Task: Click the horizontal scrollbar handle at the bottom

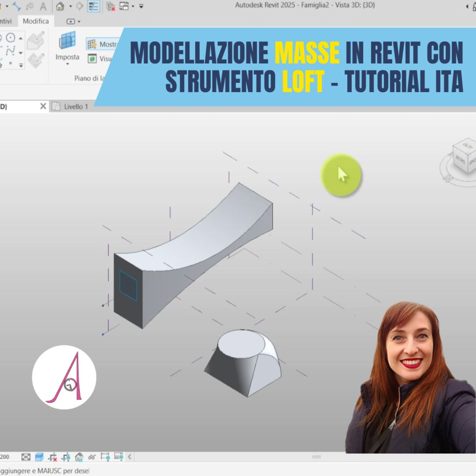Action: (316, 457)
